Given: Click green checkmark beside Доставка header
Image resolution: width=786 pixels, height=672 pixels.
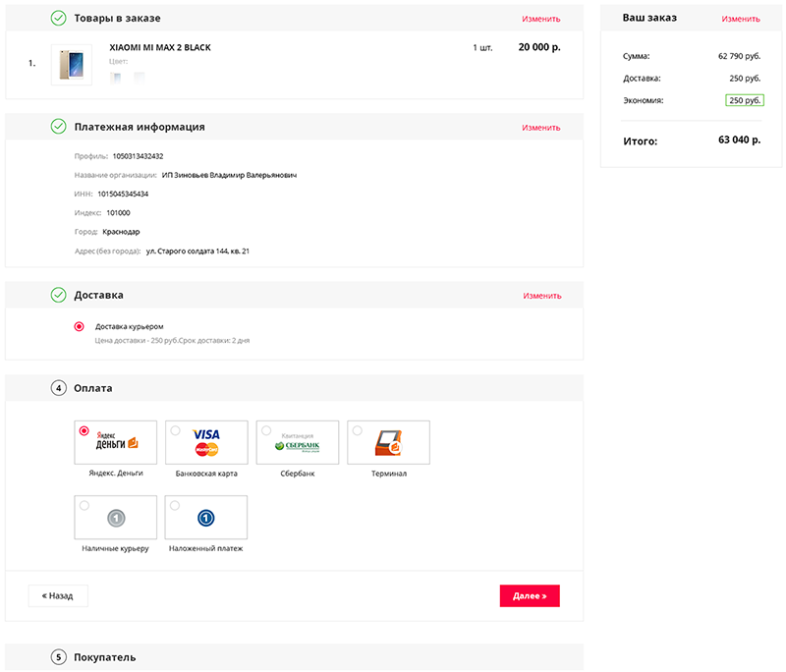Looking at the screenshot, I should coord(59,295).
